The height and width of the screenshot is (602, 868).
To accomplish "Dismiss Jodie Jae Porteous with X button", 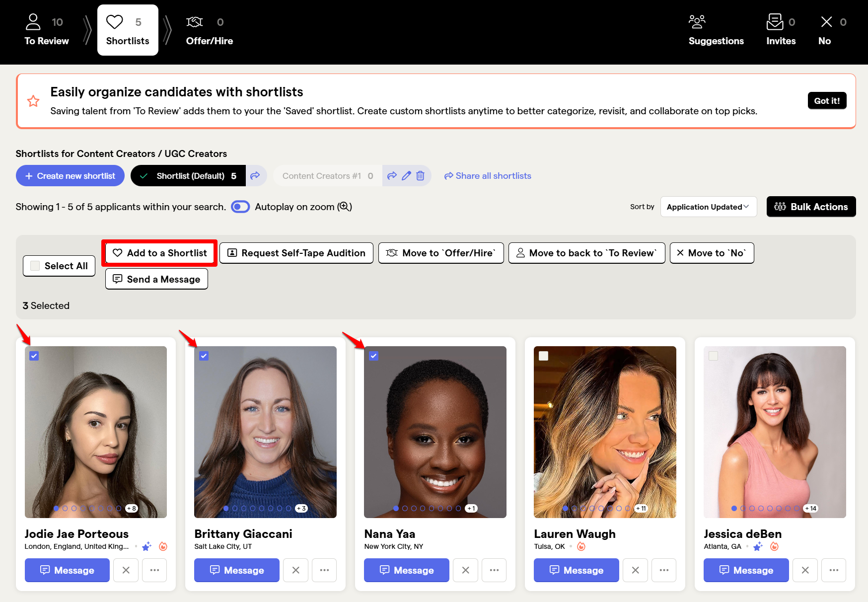I will click(126, 570).
